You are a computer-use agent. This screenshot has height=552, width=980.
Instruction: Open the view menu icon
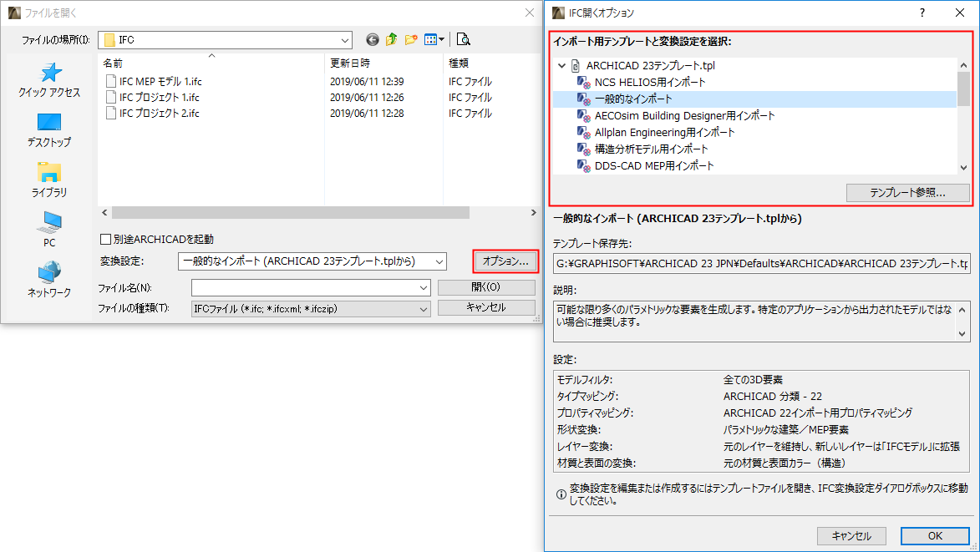[x=430, y=40]
